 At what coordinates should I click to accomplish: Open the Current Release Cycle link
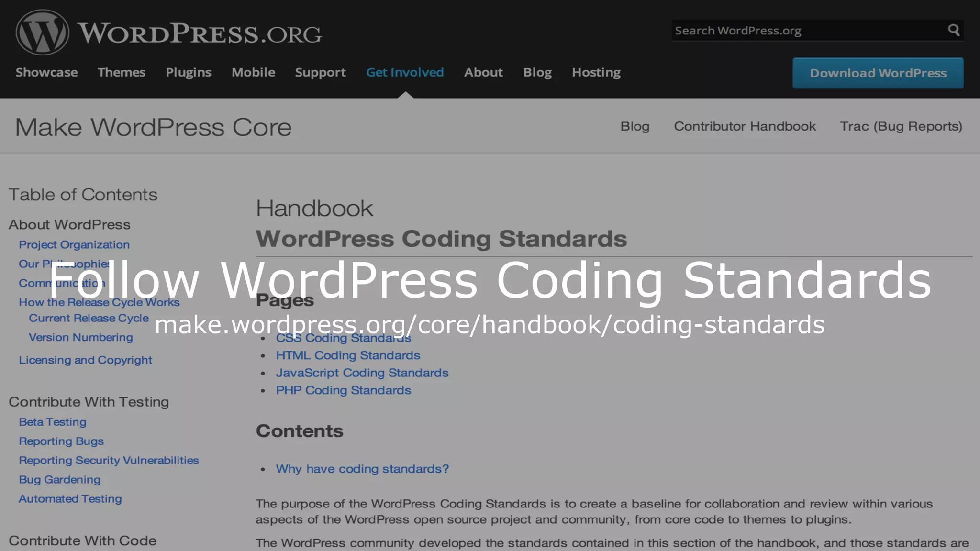pos(89,318)
